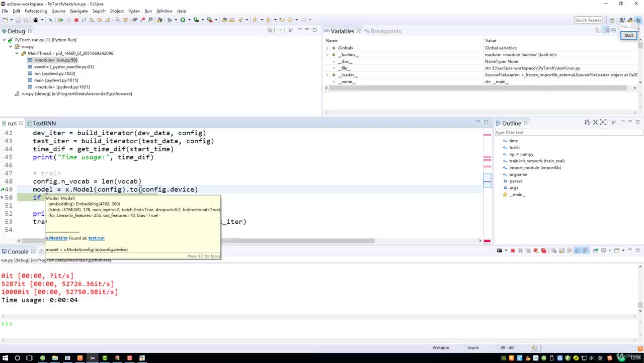Toggle the Scroll Lock icon in the Console toolbar
The width and height of the screenshot is (644, 363).
(x=561, y=250)
